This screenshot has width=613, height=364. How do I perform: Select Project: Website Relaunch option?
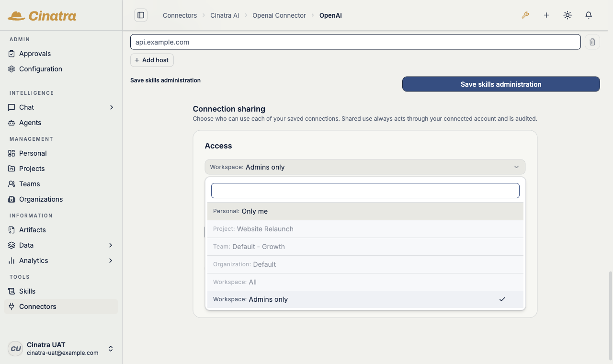365,229
